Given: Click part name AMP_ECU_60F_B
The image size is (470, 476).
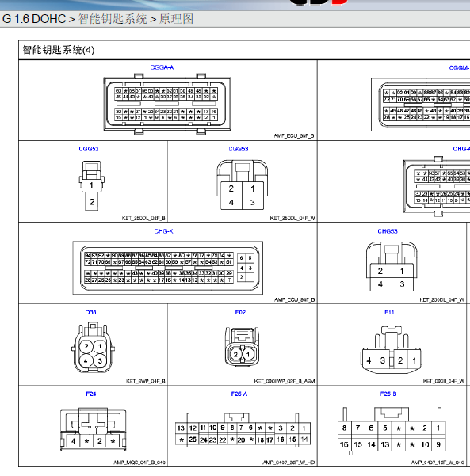Looking at the screenshot, I should tap(294, 136).
